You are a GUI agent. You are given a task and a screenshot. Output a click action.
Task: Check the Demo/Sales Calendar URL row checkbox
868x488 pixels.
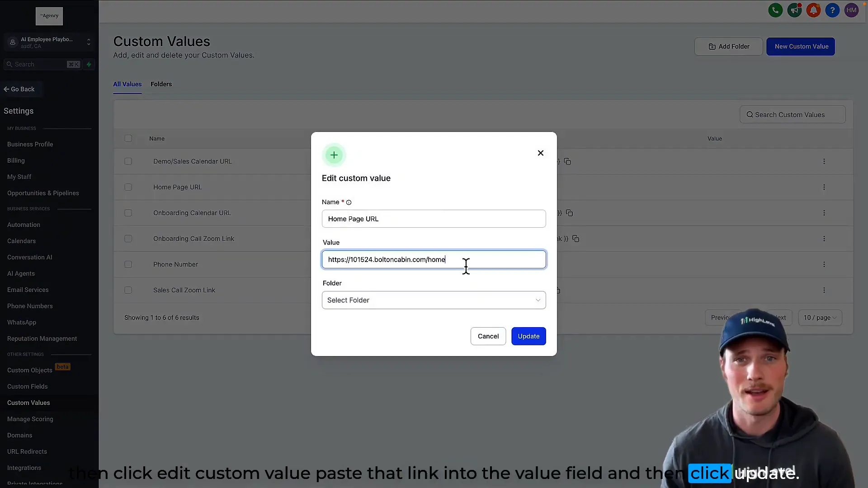(128, 161)
